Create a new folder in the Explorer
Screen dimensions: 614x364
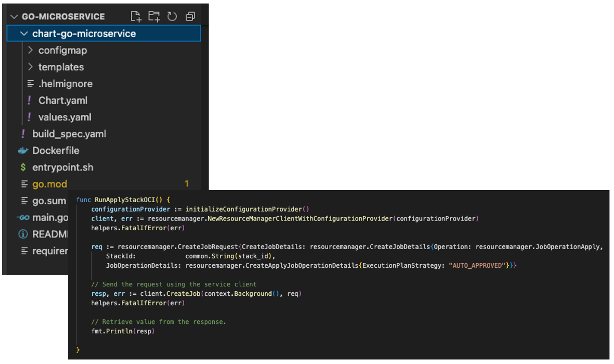tap(154, 16)
